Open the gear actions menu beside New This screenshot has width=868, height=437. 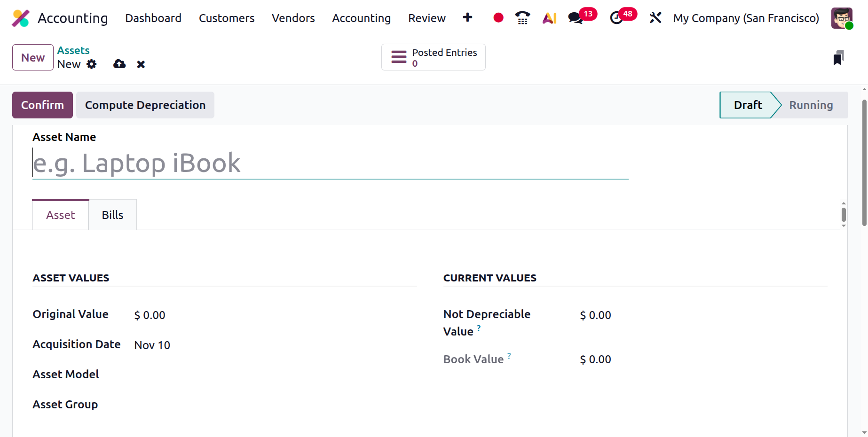(x=92, y=64)
